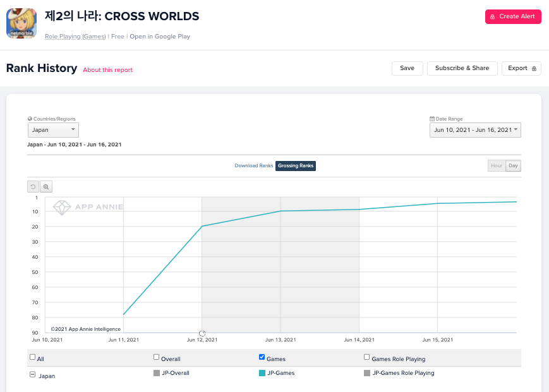
Task: Follow the Open in Google Play link
Action: point(160,37)
